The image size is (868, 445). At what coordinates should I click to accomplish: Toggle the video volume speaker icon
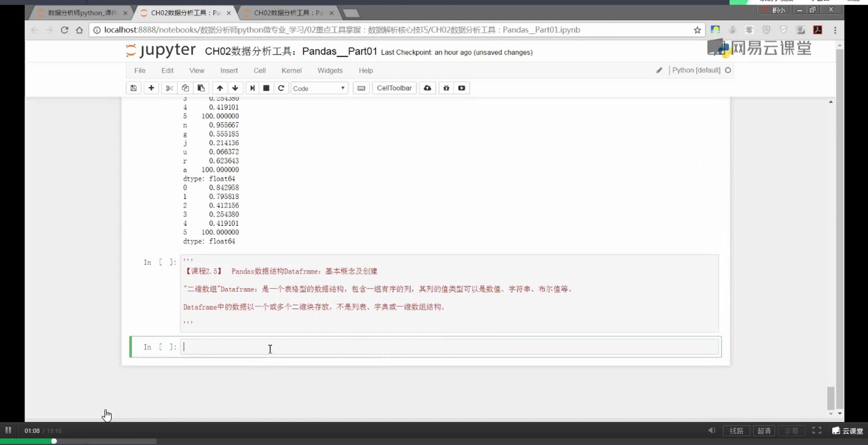pyautogui.click(x=712, y=430)
